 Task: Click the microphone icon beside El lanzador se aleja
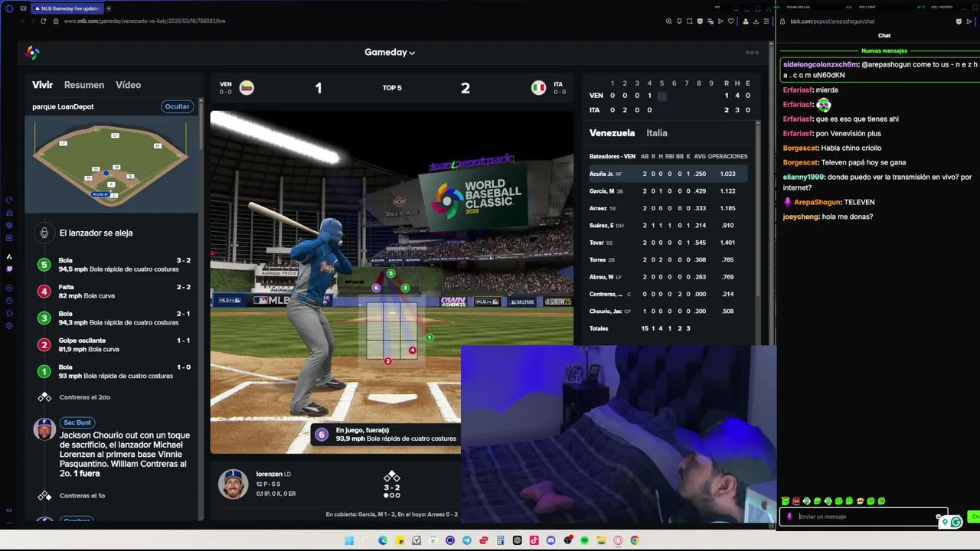pos(44,233)
